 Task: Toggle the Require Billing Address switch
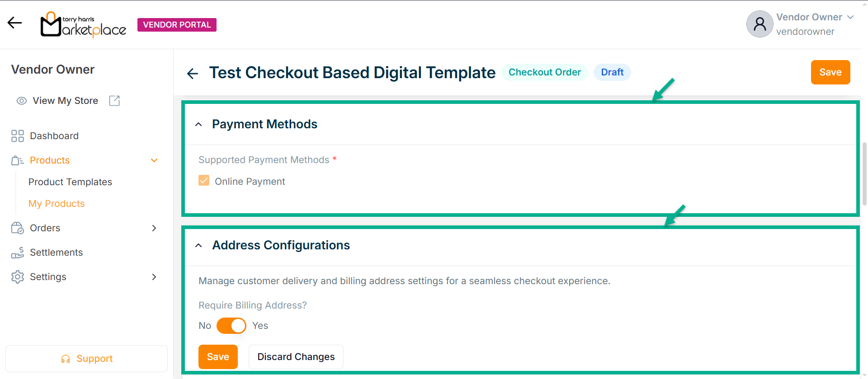pyautogui.click(x=231, y=326)
